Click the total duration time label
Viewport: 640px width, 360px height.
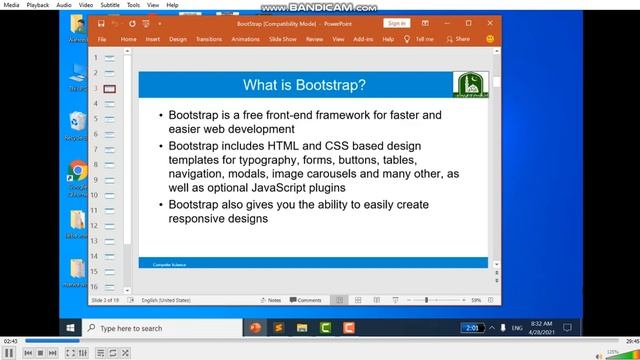pos(632,341)
